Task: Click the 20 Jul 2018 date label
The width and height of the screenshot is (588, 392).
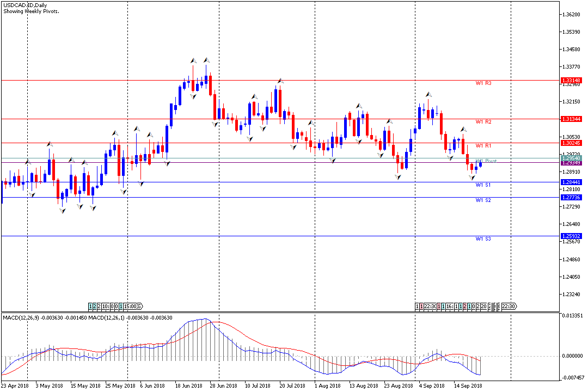Action: point(292,385)
